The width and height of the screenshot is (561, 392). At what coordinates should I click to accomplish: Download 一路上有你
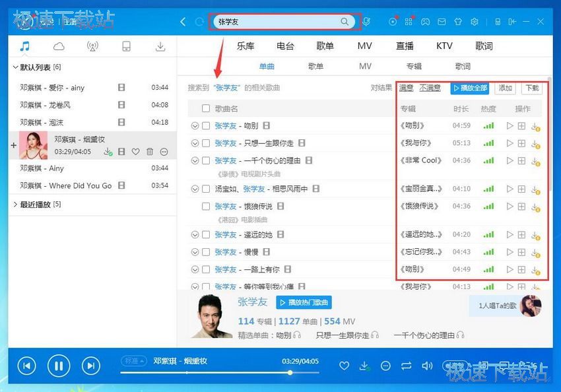point(535,270)
